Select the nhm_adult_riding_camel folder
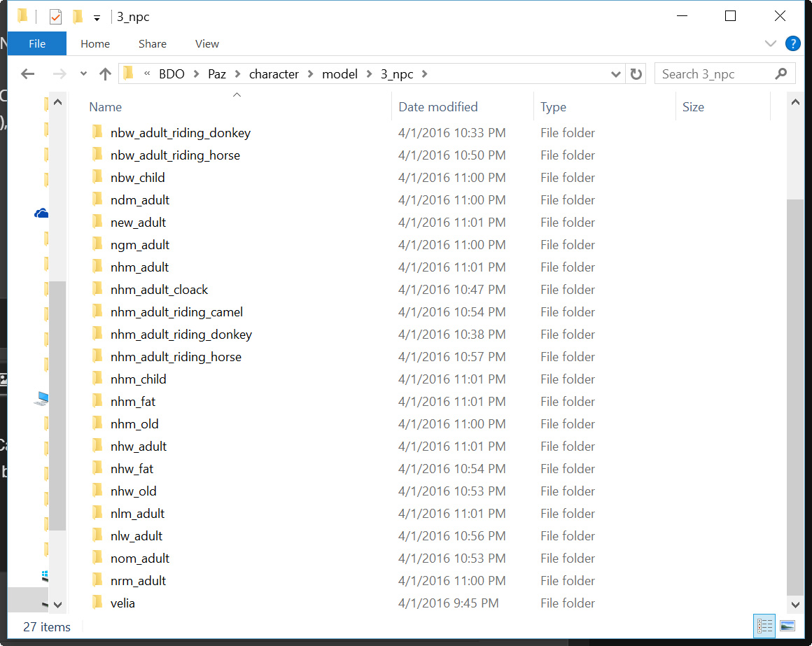Image resolution: width=812 pixels, height=646 pixels. pos(176,312)
